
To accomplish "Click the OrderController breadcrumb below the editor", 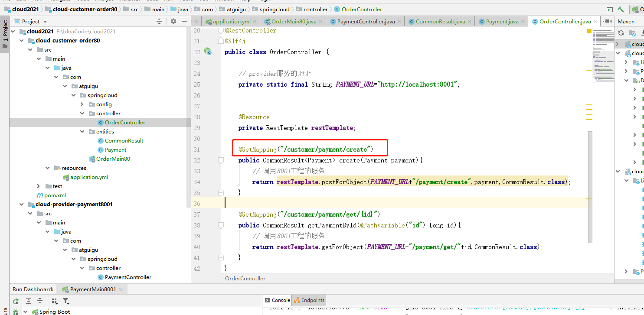I will click(x=245, y=279).
